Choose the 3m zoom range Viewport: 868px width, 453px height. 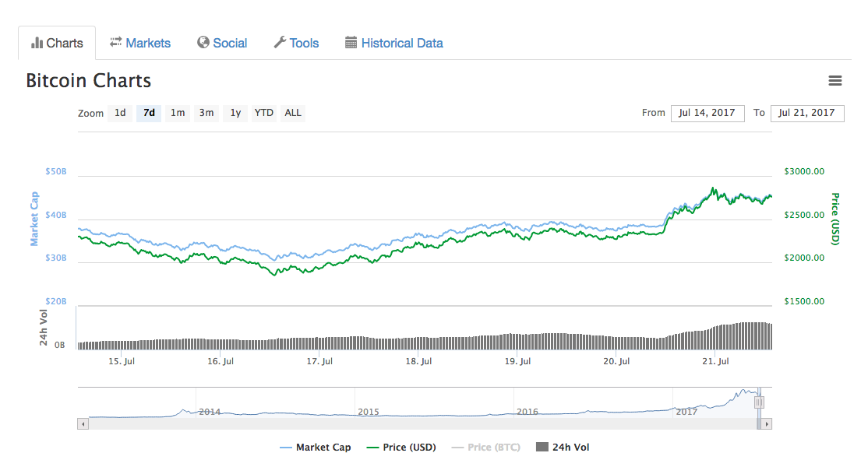point(206,113)
